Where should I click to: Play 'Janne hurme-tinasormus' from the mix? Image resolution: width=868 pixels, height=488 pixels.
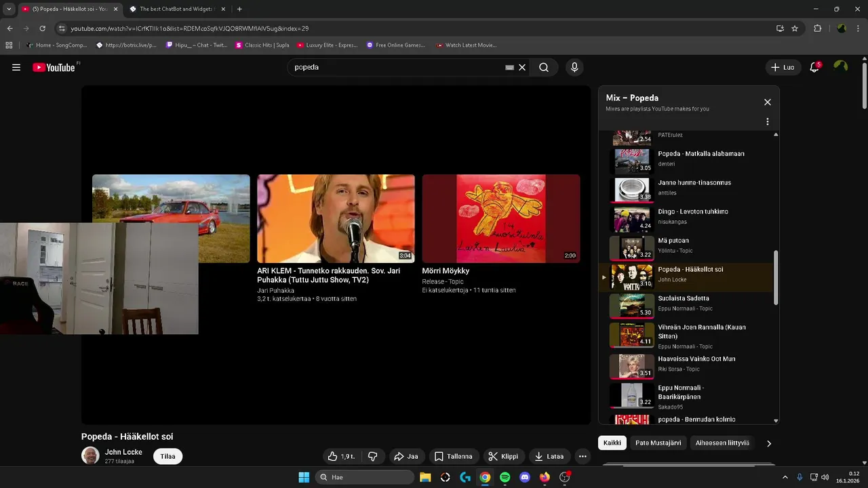(x=688, y=190)
